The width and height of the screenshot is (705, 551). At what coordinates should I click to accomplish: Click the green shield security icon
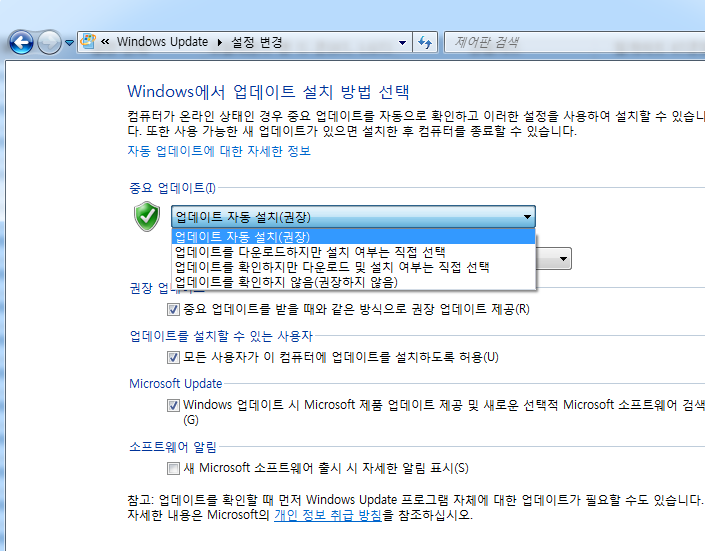pyautogui.click(x=147, y=216)
